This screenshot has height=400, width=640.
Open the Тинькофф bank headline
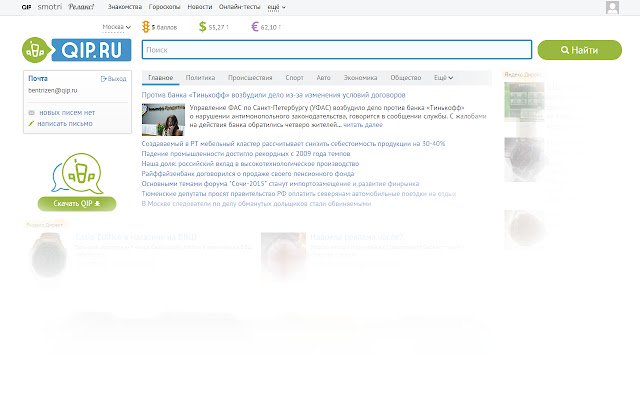(273, 95)
